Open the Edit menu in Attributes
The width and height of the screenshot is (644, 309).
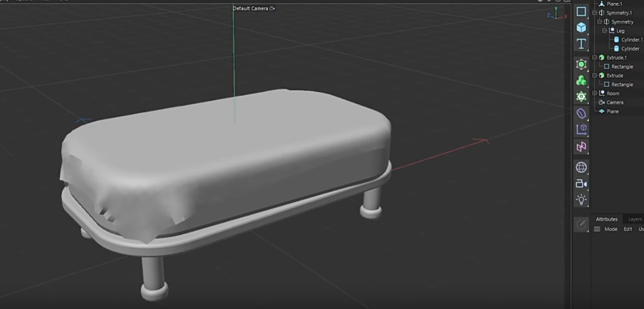(x=628, y=229)
